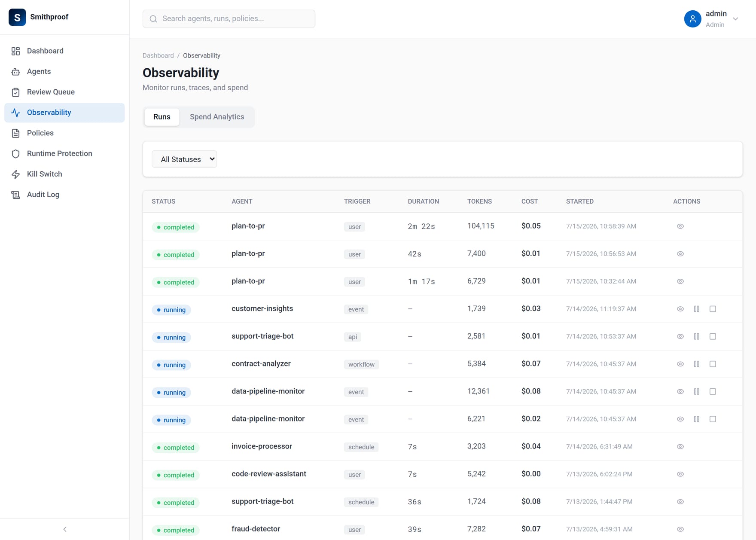
Task: View the fraud-detector run details
Action: (680, 529)
